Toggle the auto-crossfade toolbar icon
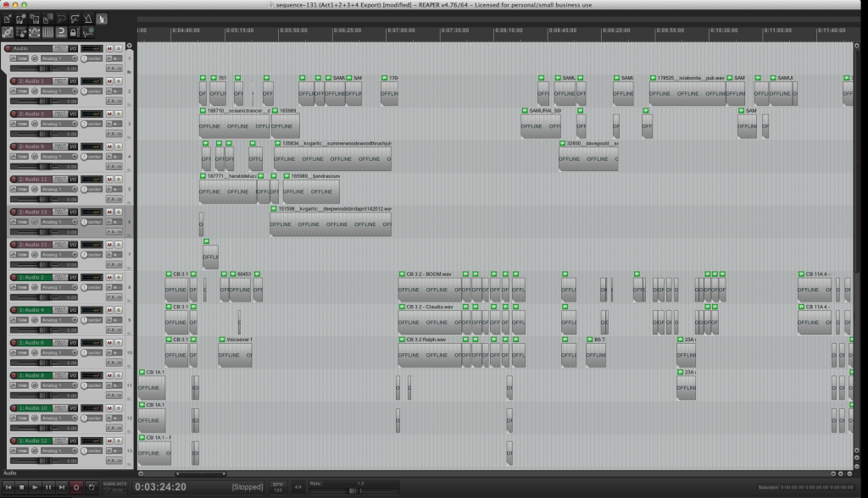 pos(102,19)
